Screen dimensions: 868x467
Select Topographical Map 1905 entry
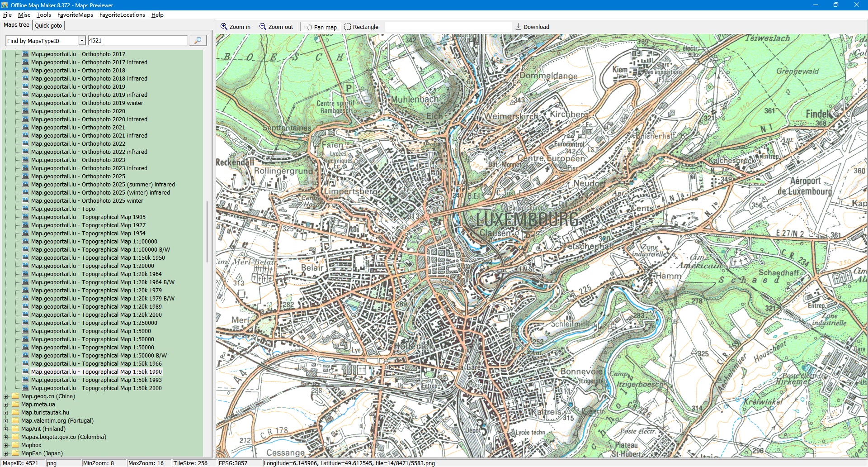[88, 217]
